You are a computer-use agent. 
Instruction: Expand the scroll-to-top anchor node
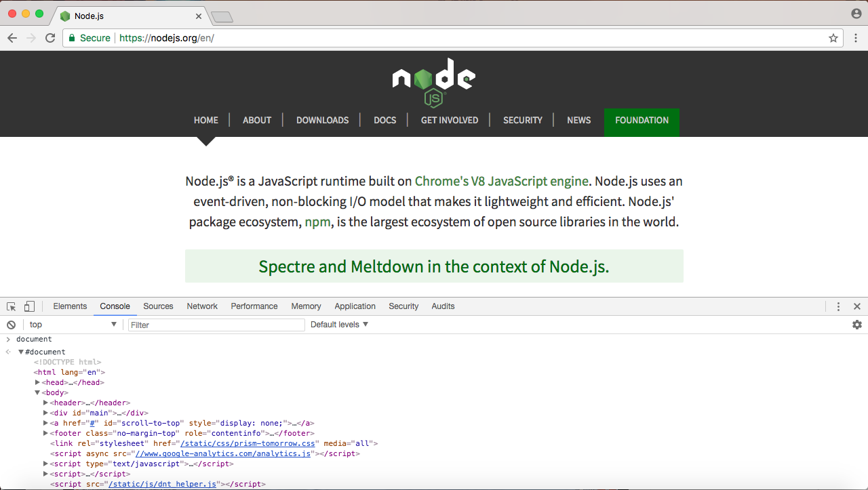pos(46,423)
